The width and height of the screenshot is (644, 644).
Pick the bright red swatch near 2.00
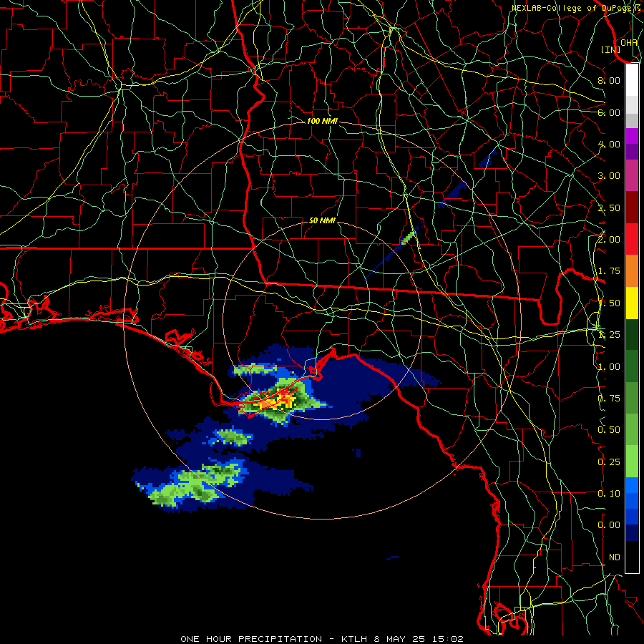point(632,239)
